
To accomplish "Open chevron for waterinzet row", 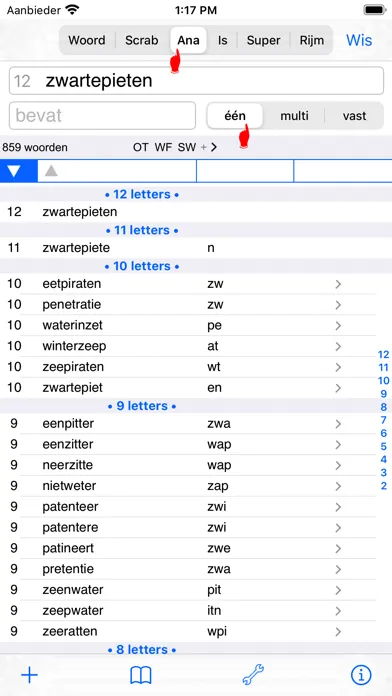I will click(x=338, y=326).
